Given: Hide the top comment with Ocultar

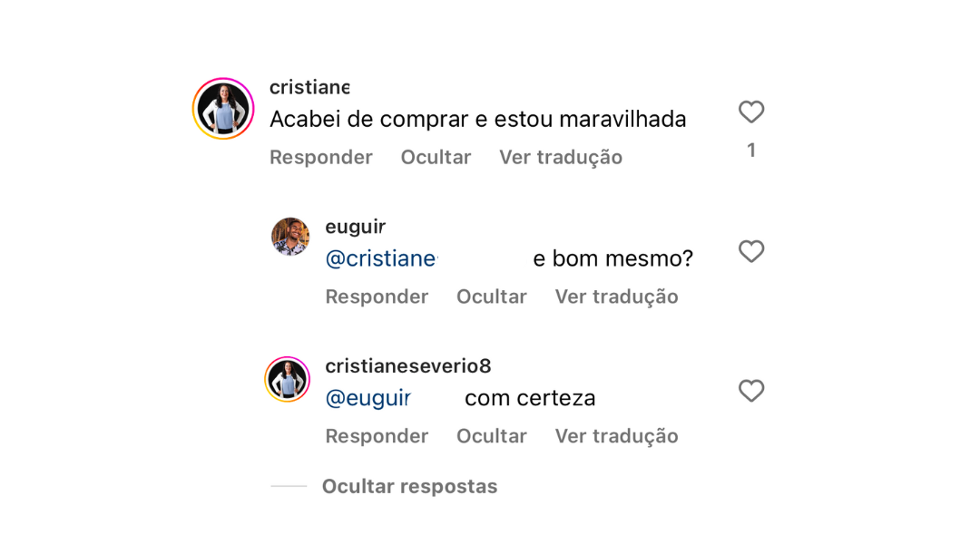Looking at the screenshot, I should coord(436,157).
